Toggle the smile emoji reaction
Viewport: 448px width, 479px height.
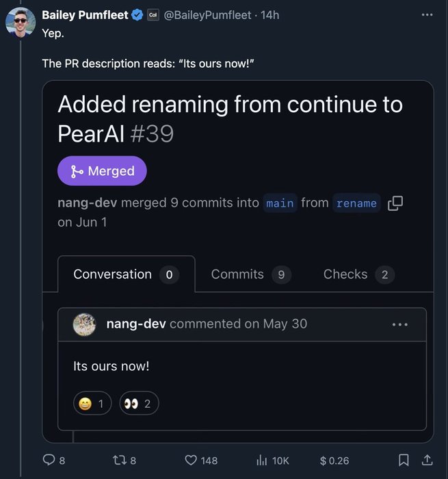(92, 404)
